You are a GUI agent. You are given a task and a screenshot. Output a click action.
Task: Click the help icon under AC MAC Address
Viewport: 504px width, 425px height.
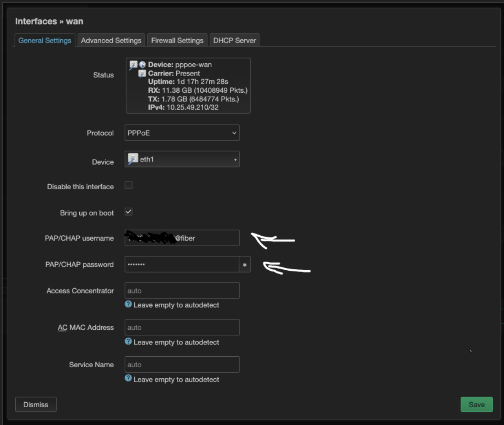[128, 342]
